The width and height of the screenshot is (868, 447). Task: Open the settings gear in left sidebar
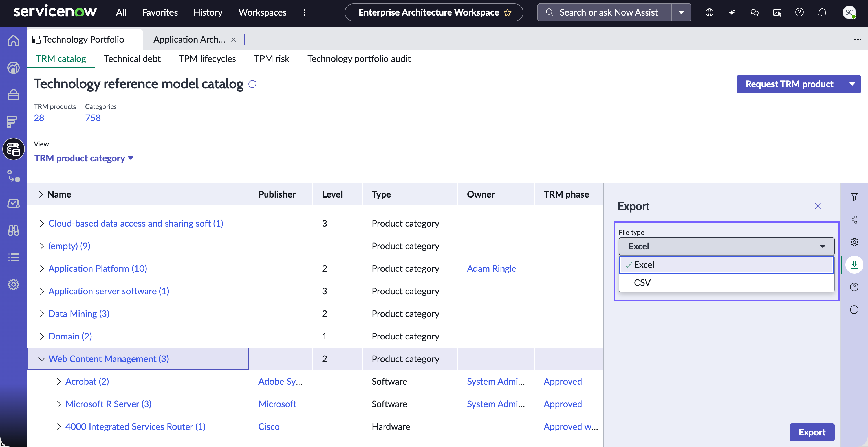[14, 284]
